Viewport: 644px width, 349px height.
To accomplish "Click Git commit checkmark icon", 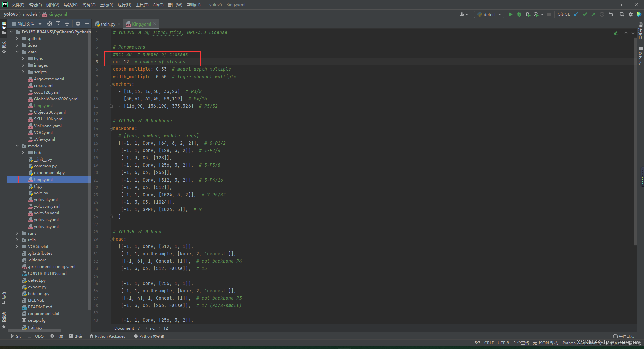I will [585, 14].
